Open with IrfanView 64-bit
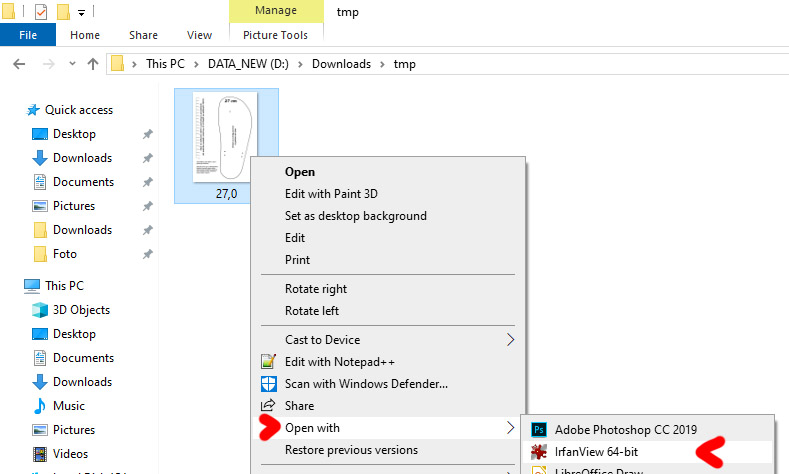 click(596, 452)
